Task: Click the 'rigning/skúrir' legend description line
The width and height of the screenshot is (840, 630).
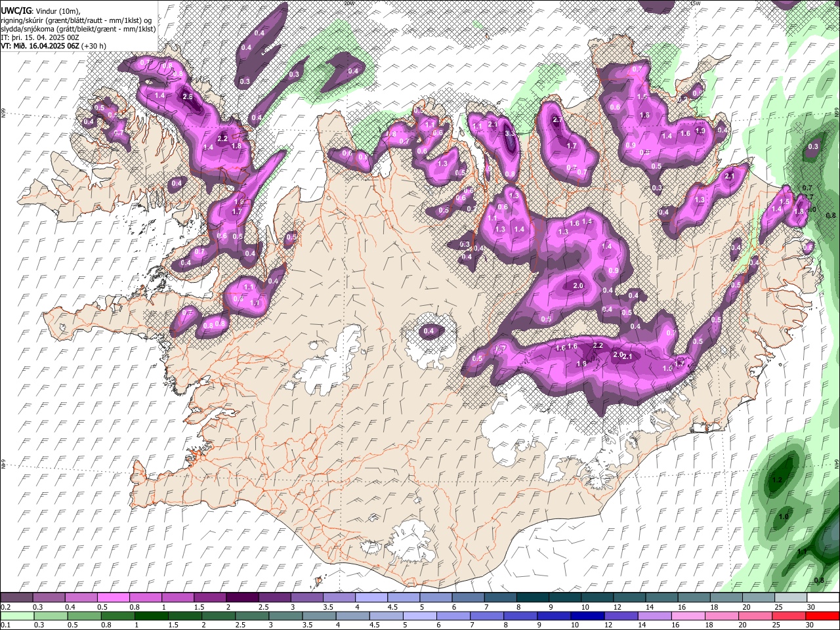Action: pos(77,20)
